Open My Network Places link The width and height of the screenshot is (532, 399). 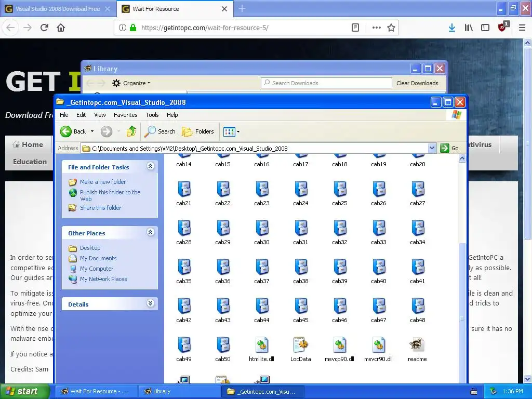(x=103, y=279)
